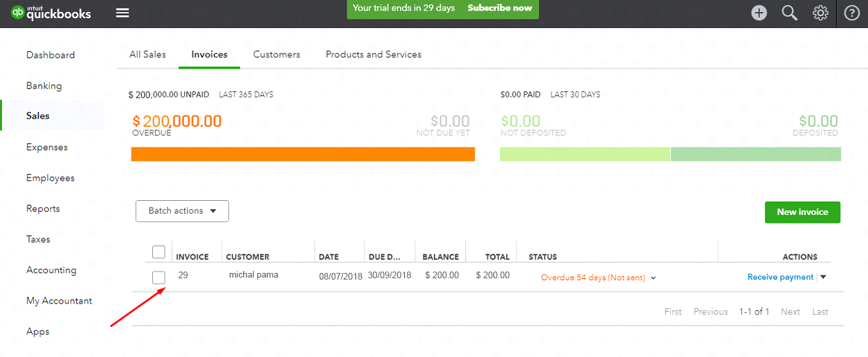Click the Subscribe now link
The width and height of the screenshot is (868, 357).
click(499, 8)
